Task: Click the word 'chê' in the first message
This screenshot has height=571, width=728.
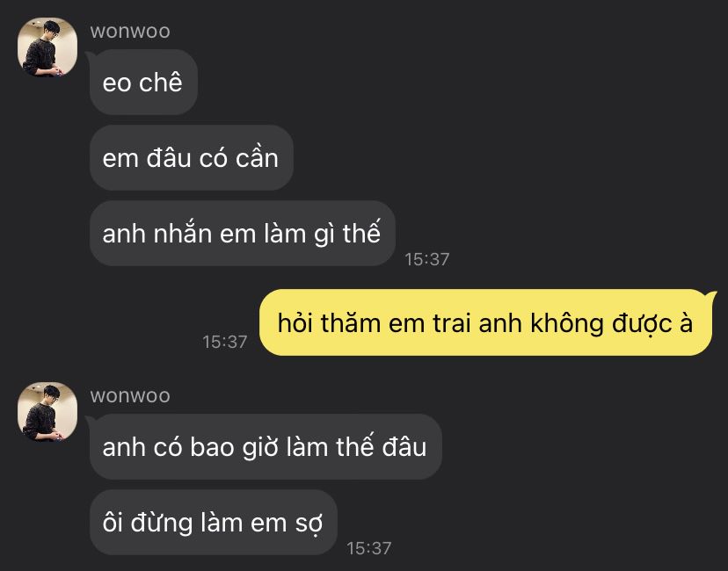Action: [161, 83]
